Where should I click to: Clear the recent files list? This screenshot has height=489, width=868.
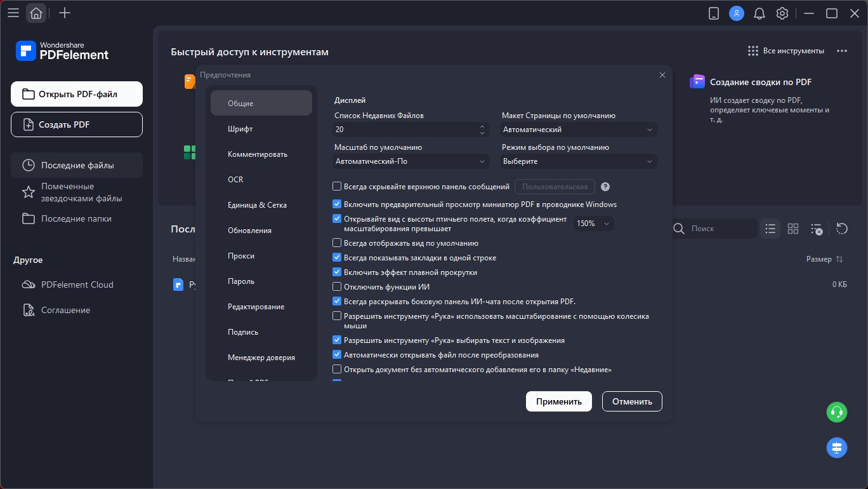tap(817, 229)
